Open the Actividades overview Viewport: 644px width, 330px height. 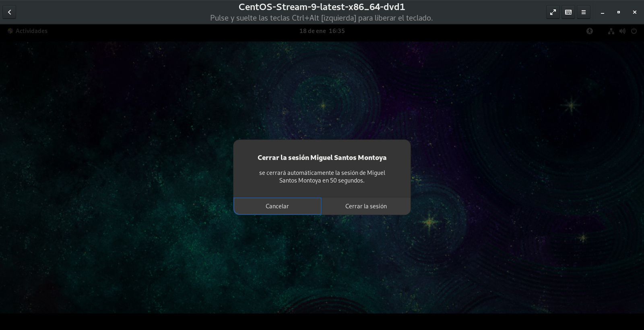pos(27,31)
